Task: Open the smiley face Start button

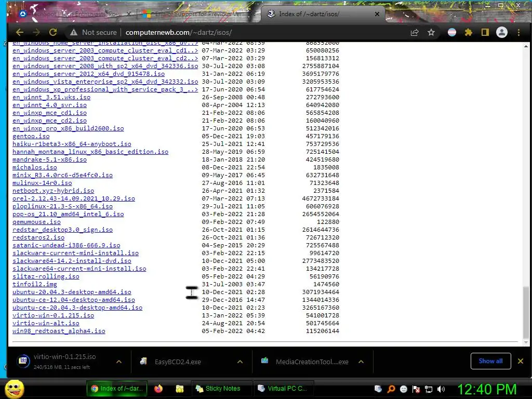Action: click(15, 389)
